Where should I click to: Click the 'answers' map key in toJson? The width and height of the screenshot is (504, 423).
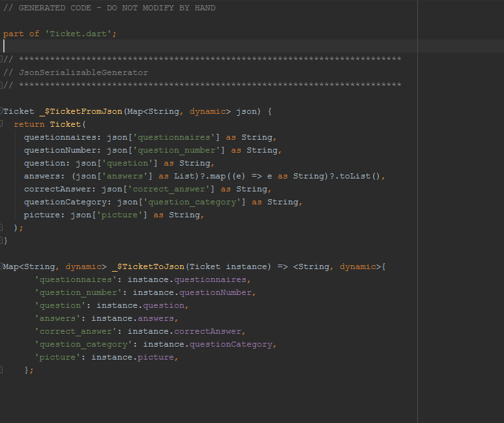(x=58, y=318)
